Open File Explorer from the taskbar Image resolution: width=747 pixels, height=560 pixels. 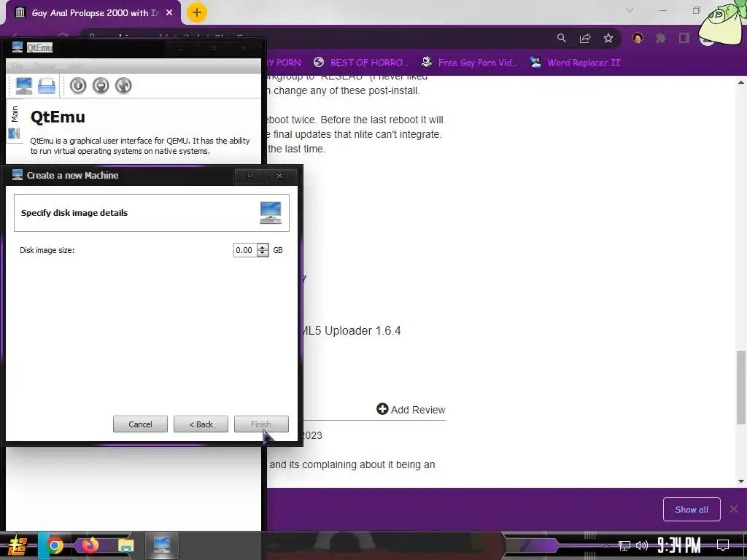(125, 545)
